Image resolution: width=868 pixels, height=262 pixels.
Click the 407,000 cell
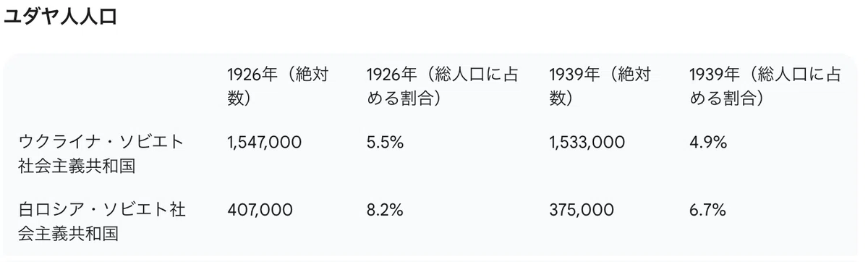pos(260,211)
